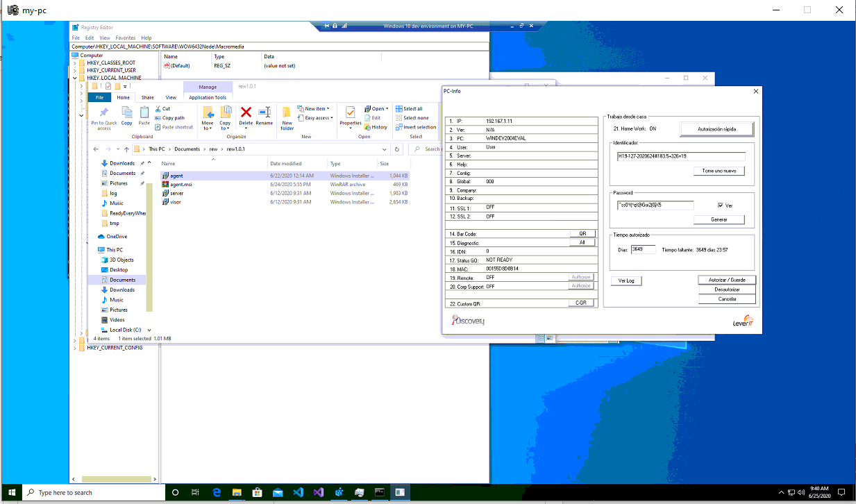Switch to the View ribbon tab

pyautogui.click(x=171, y=98)
